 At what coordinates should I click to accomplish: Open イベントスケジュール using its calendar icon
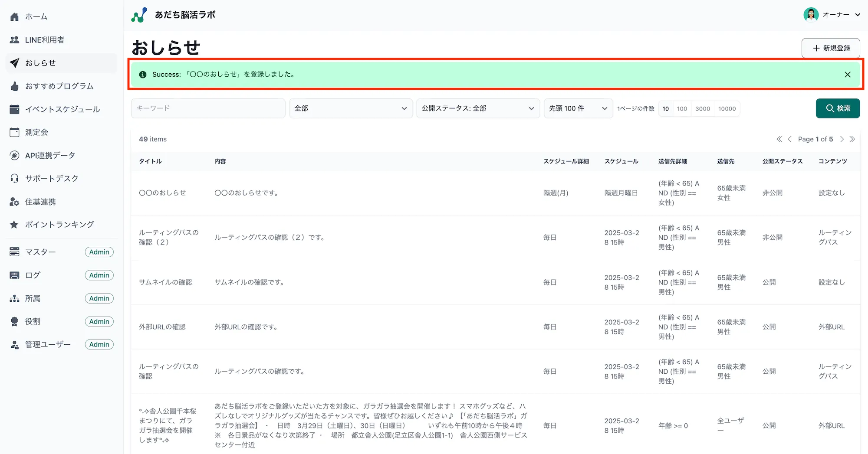click(x=14, y=109)
